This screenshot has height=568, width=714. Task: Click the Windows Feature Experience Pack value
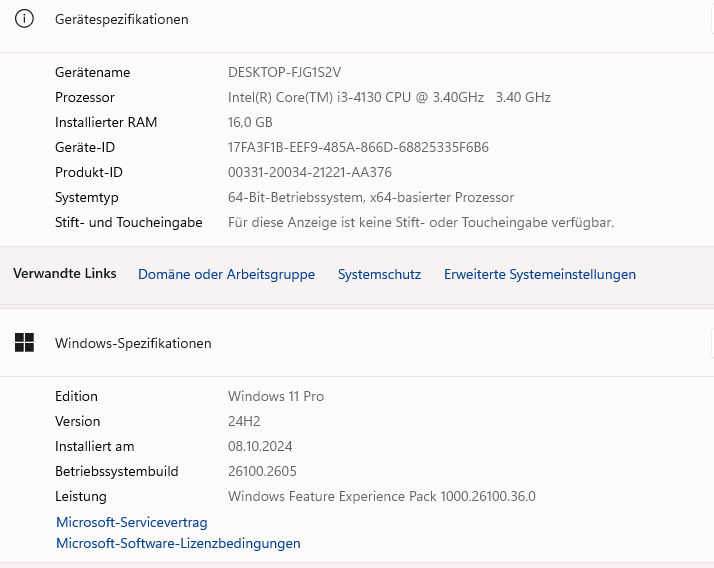click(381, 496)
